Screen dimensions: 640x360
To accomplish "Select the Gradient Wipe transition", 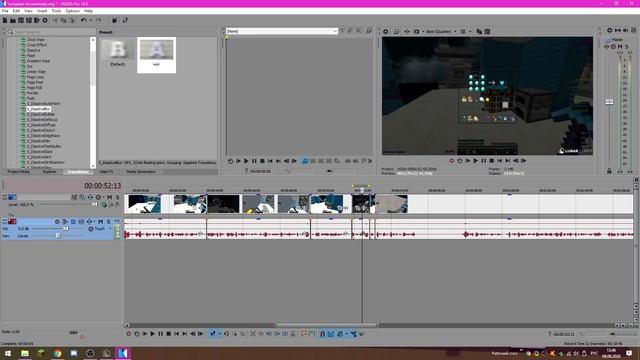I will tap(38, 61).
